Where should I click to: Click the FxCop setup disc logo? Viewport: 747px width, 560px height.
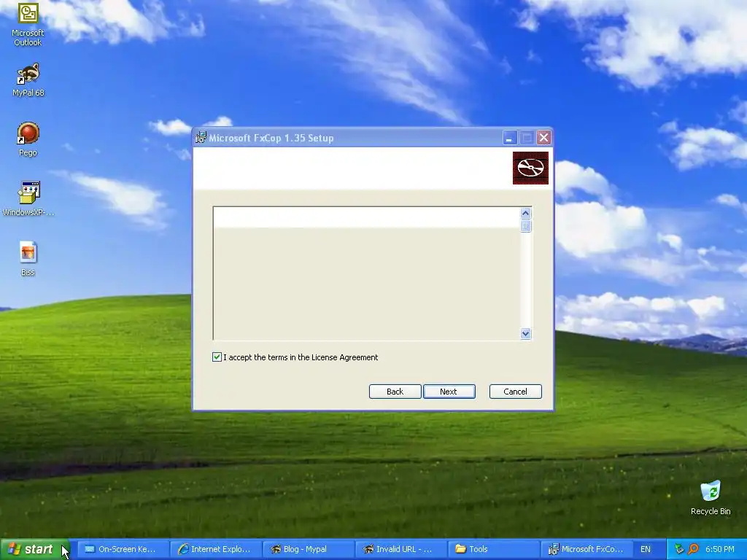(x=530, y=168)
